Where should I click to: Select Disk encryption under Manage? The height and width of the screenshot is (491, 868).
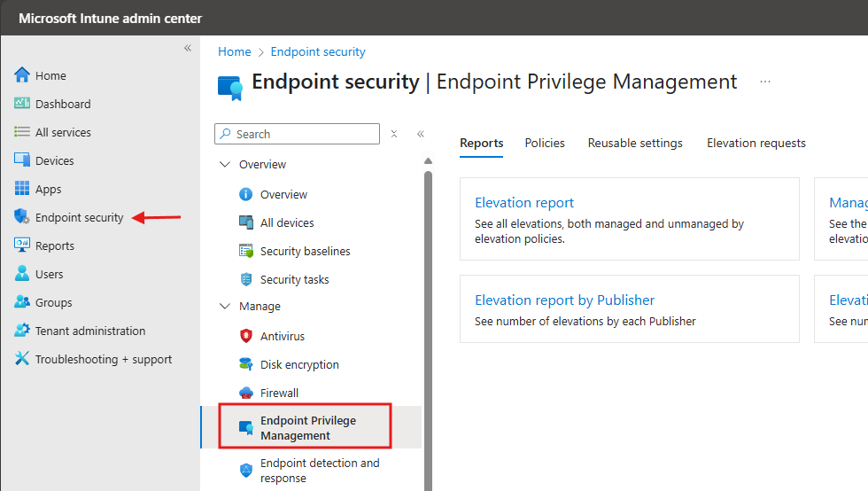coord(299,364)
